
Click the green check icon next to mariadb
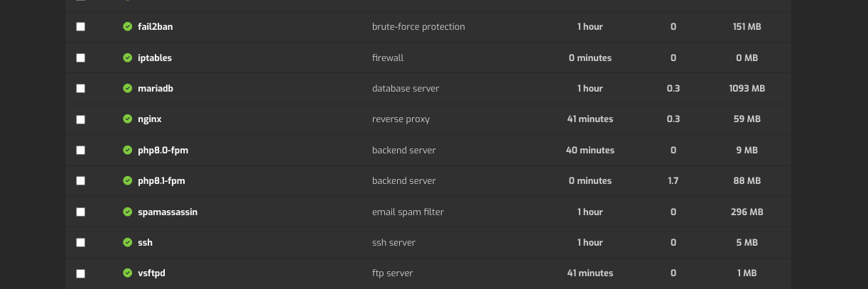[128, 89]
